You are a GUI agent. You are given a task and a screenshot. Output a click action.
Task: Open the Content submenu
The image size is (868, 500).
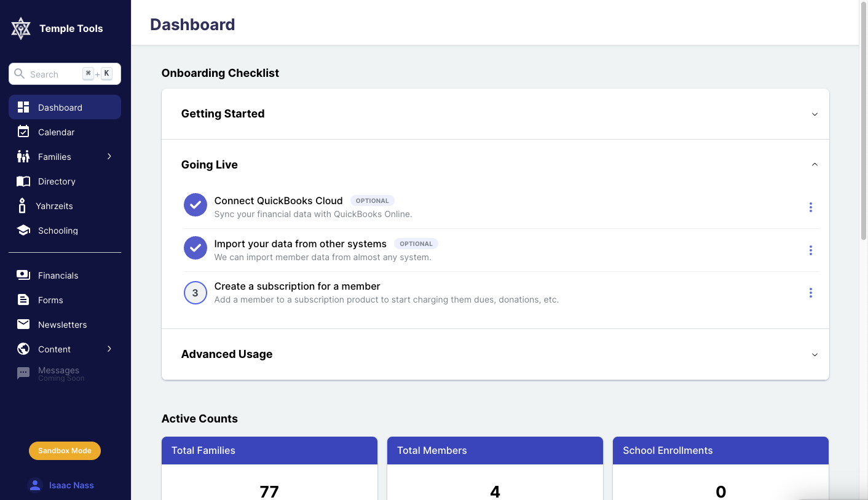coord(55,349)
